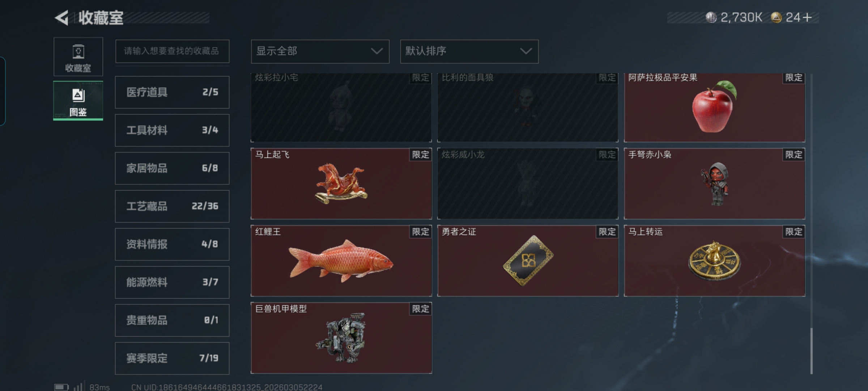Open the 显示全部 filter dropdown
868x391 pixels.
click(x=320, y=51)
